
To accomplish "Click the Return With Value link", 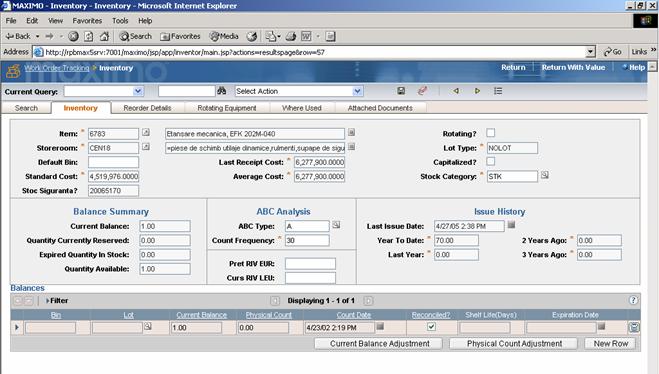I will coord(573,67).
